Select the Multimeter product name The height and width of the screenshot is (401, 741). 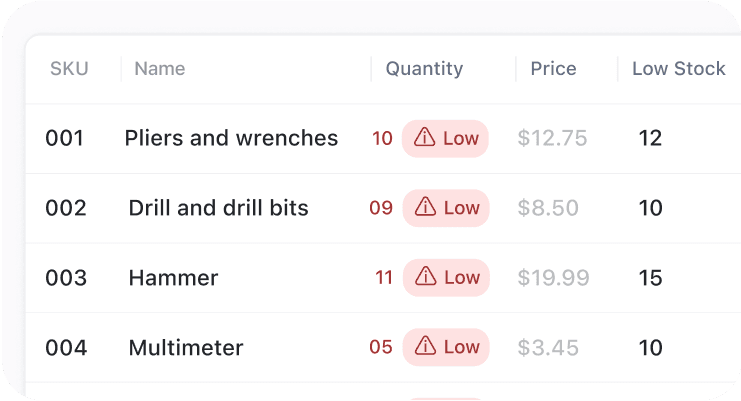tap(186, 348)
